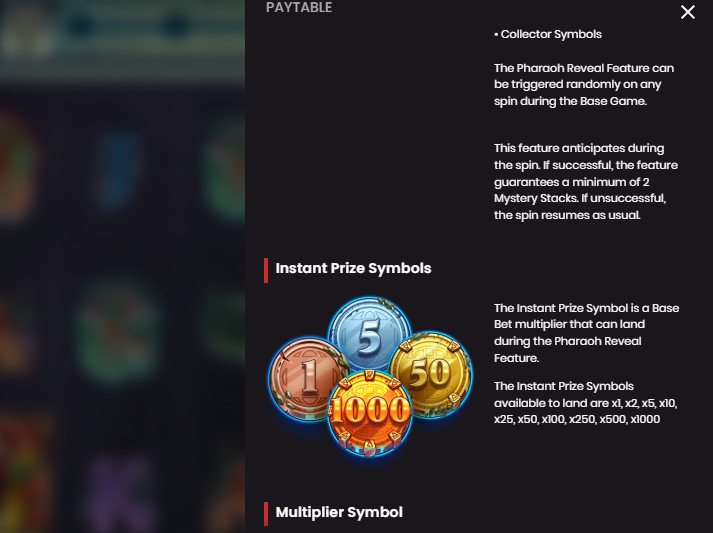Click the PAYTABLE title text
The width and height of the screenshot is (713, 533).
[299, 7]
